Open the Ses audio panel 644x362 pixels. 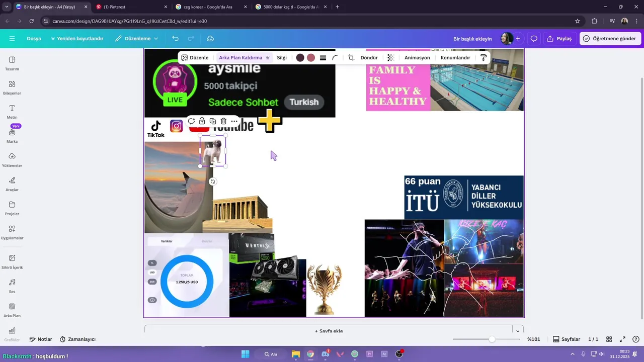click(x=12, y=286)
